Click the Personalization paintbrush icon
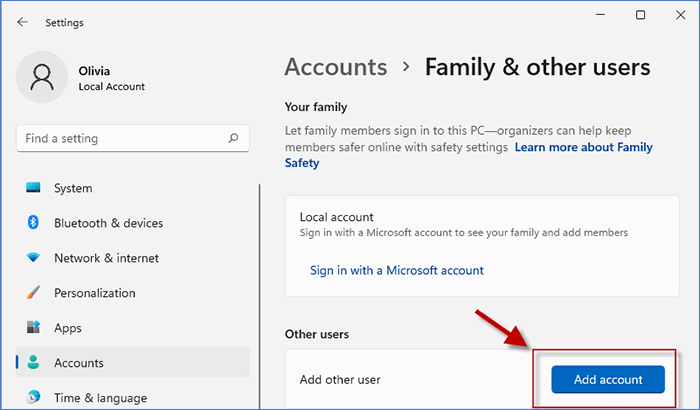Viewport: 700px width, 410px height. click(34, 293)
